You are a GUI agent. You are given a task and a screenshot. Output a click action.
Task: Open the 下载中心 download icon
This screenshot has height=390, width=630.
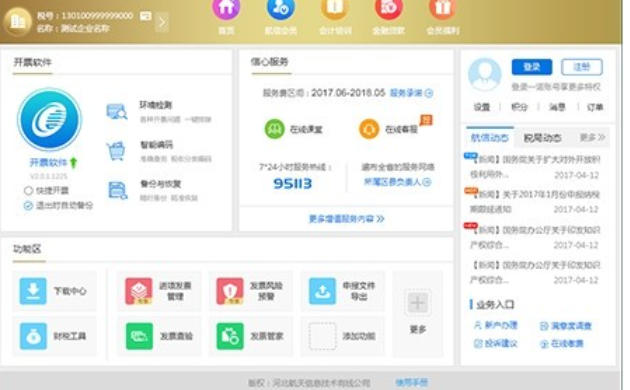33,290
